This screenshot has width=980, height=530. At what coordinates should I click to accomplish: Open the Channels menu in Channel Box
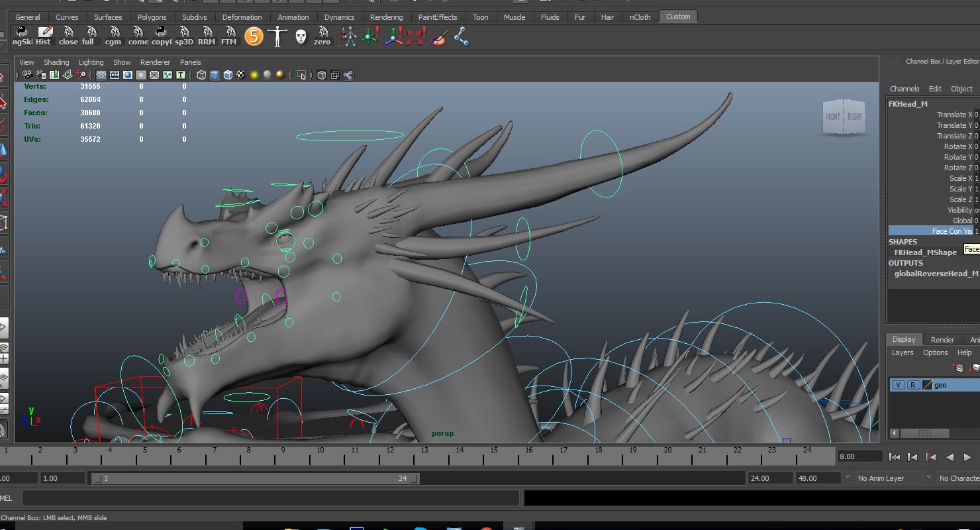(904, 89)
